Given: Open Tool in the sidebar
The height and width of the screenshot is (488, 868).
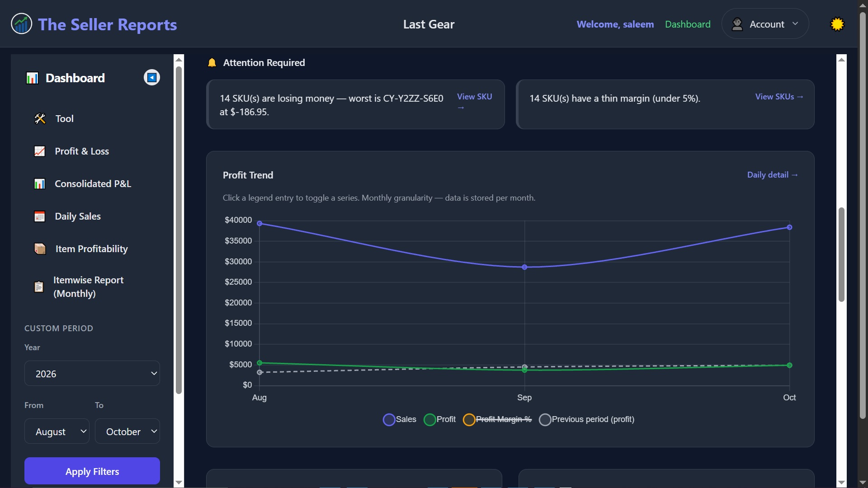Looking at the screenshot, I should [x=92, y=118].
